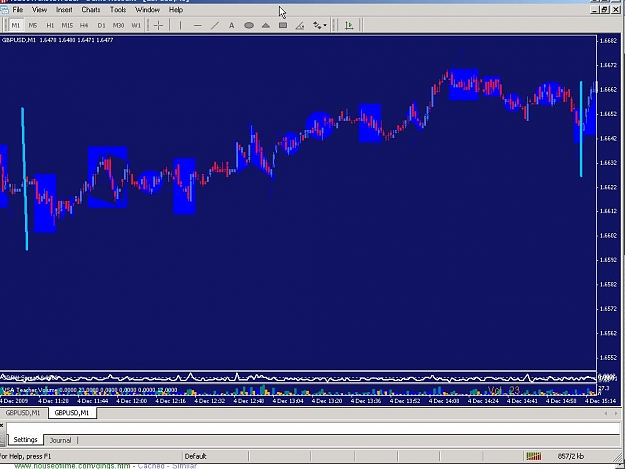Image resolution: width=625 pixels, height=469 pixels.
Task: Select the rectangle drawing tool
Action: (x=283, y=26)
